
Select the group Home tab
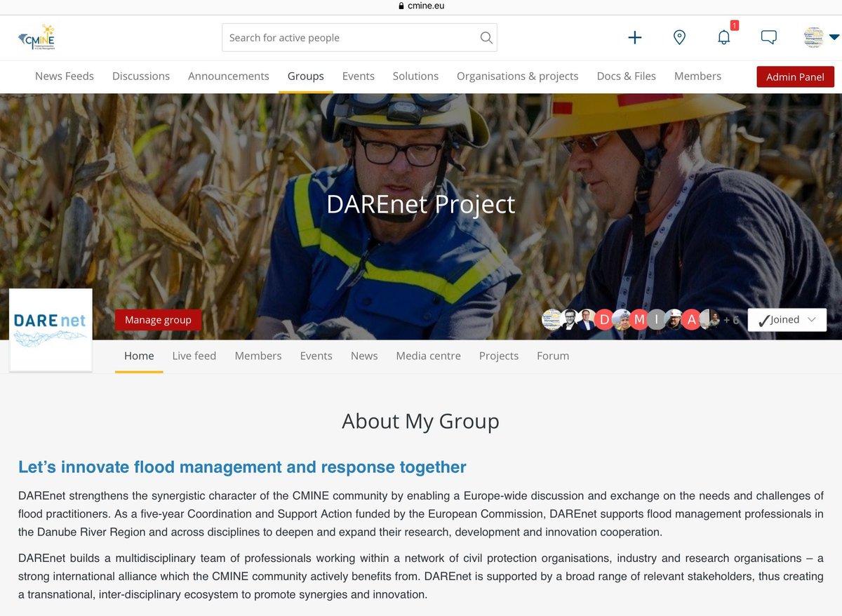click(x=139, y=356)
